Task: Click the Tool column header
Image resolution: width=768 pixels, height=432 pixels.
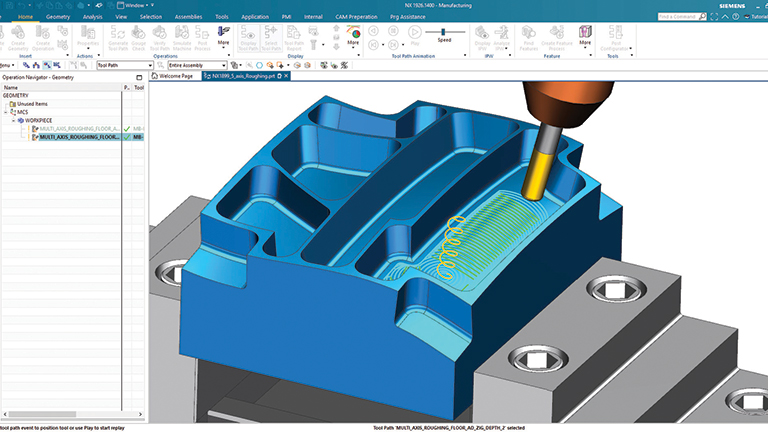Action: click(139, 87)
